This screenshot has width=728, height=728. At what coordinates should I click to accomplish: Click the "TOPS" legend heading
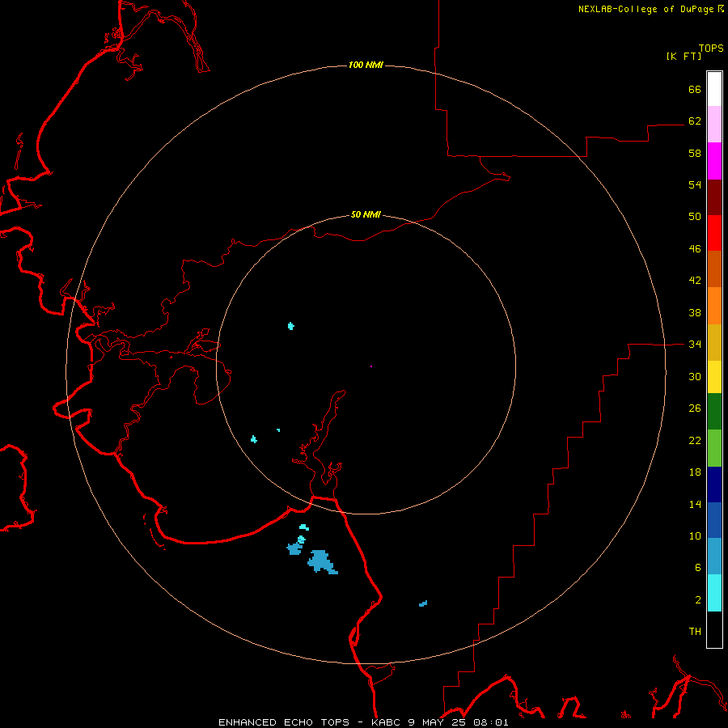[x=711, y=49]
